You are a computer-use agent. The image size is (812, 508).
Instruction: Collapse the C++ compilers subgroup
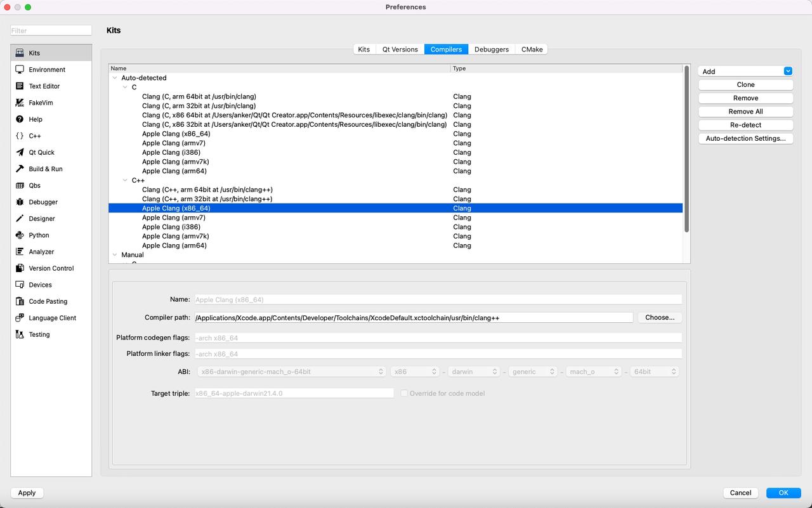point(125,181)
